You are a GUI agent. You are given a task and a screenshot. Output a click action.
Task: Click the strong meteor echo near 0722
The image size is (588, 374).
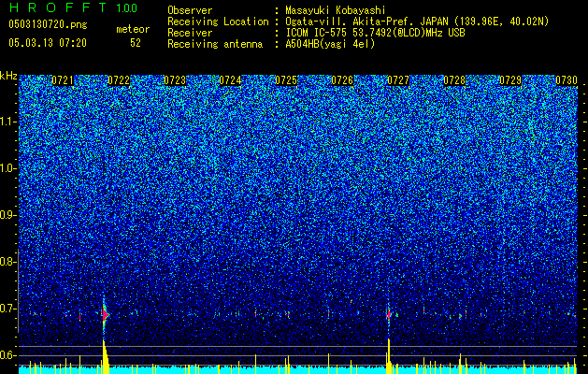(105, 314)
